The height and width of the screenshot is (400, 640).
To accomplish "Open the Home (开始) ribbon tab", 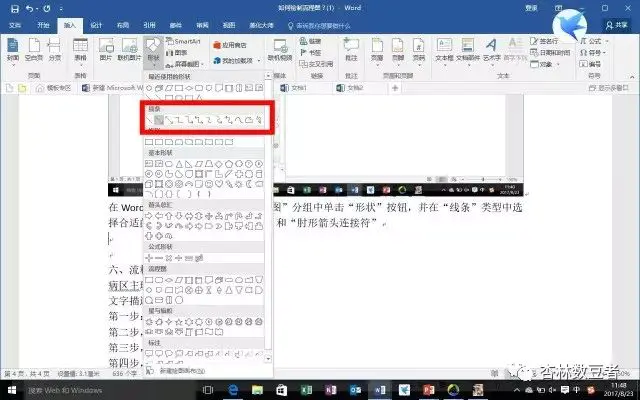I will (41, 23).
